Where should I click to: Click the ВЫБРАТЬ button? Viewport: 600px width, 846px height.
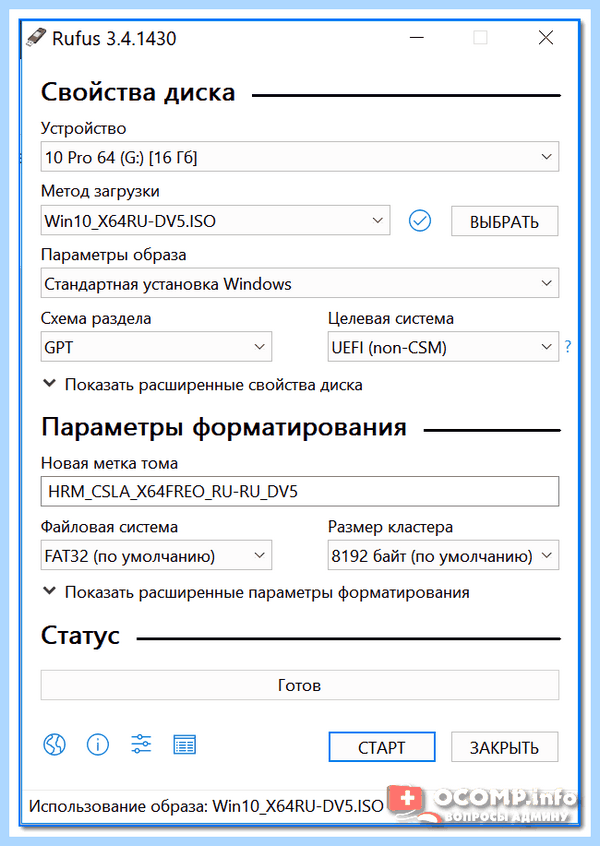pyautogui.click(x=504, y=221)
